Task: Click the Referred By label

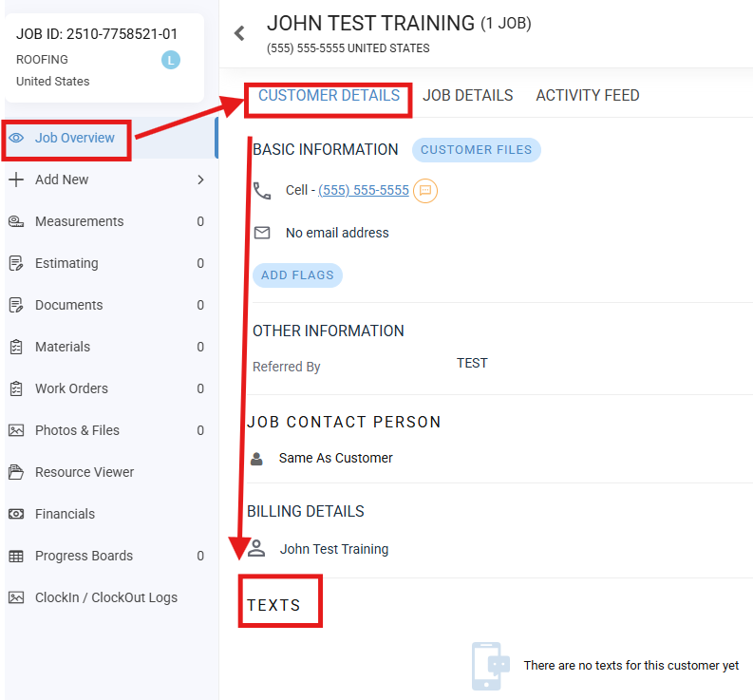Action: coord(286,367)
